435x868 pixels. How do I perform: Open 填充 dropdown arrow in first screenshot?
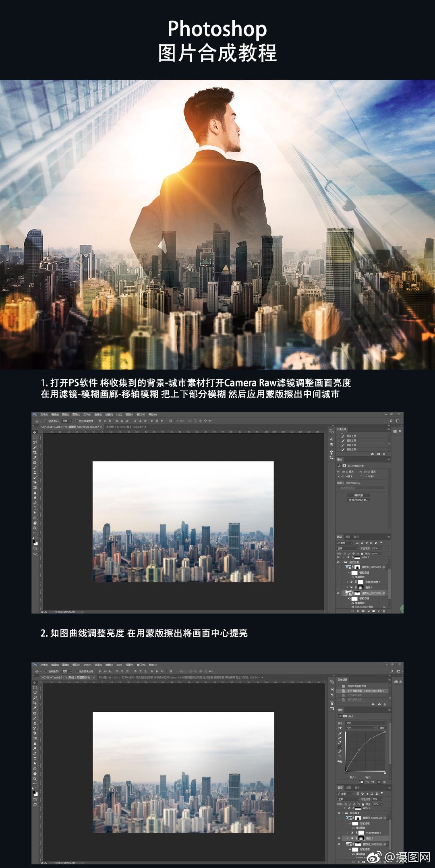click(381, 554)
